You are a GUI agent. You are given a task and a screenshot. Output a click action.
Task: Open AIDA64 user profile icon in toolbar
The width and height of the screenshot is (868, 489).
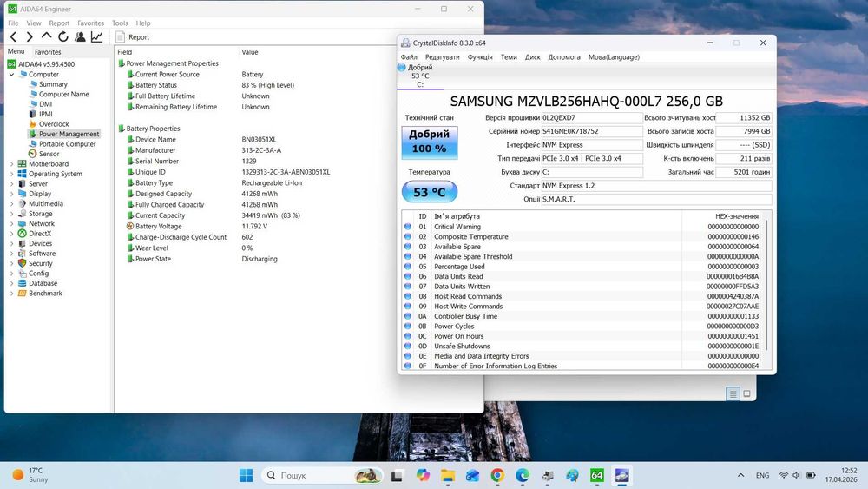pyautogui.click(x=80, y=37)
